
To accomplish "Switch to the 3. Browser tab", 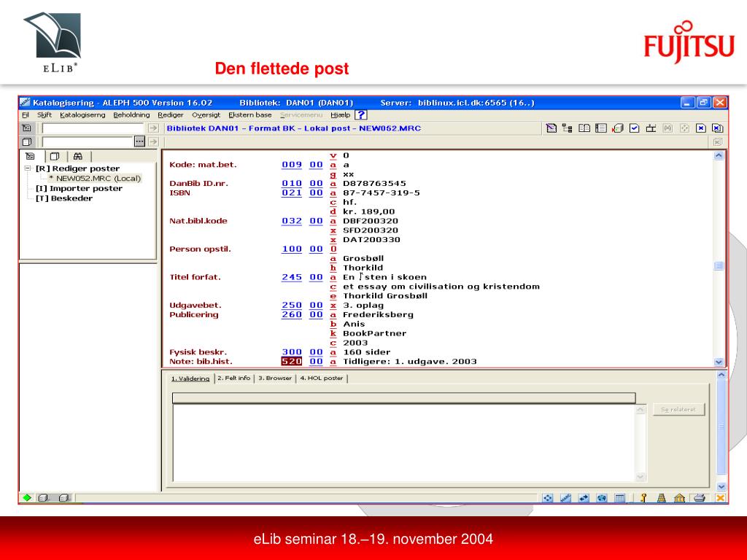I will [x=275, y=378].
